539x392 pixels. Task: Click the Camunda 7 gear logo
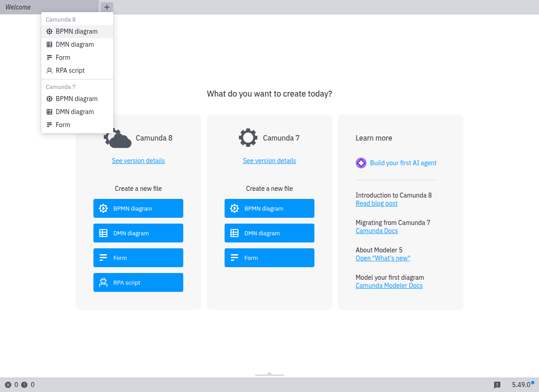248,138
